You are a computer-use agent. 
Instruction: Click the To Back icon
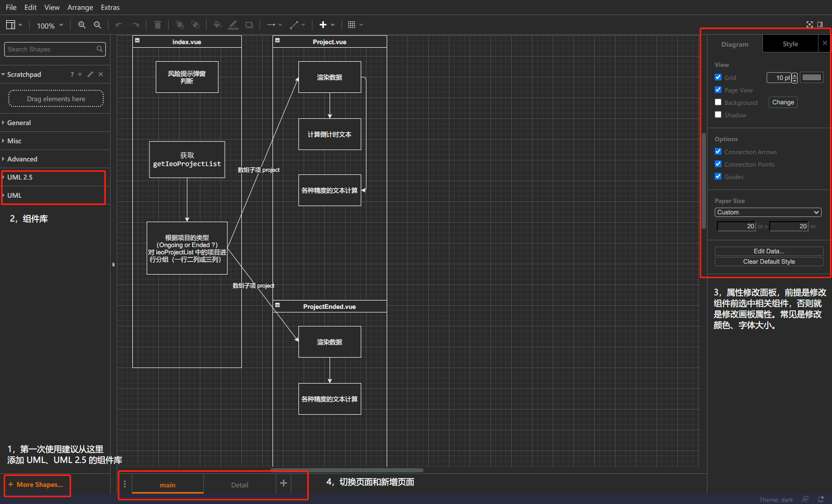pyautogui.click(x=195, y=25)
